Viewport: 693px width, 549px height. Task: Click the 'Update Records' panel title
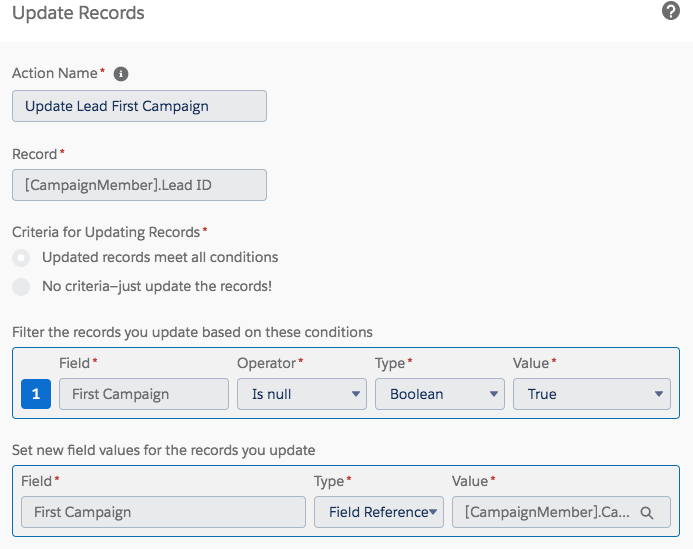point(78,14)
